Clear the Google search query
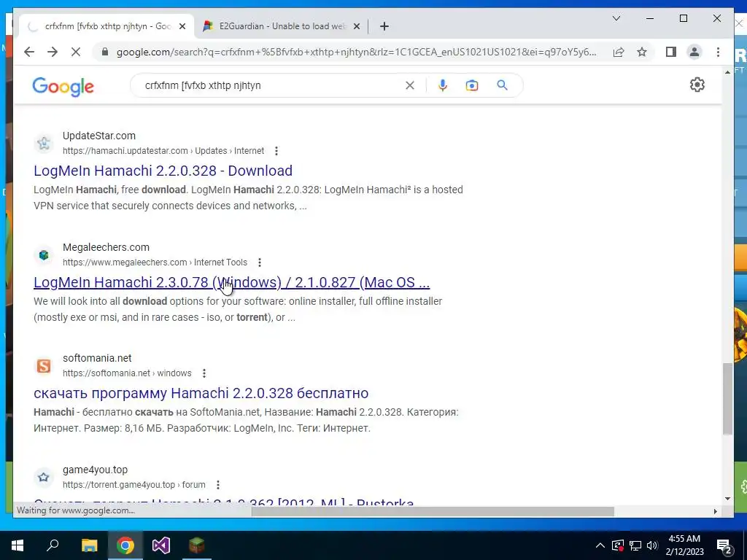 (x=410, y=85)
